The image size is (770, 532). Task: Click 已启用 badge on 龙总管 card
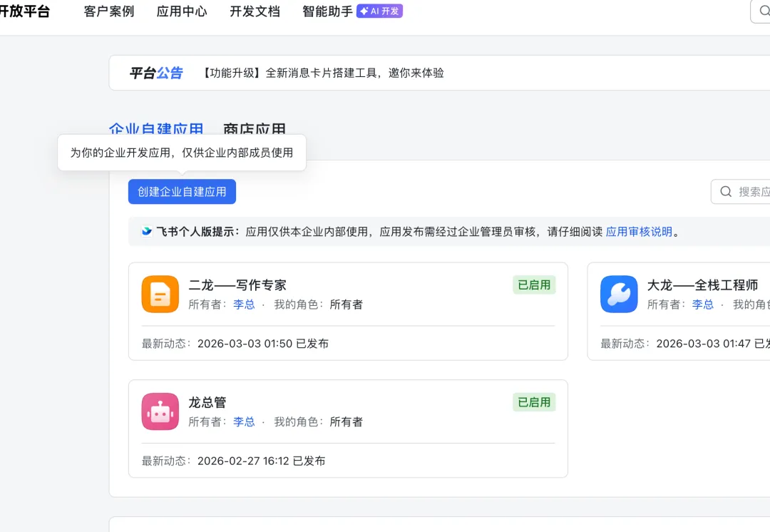534,402
